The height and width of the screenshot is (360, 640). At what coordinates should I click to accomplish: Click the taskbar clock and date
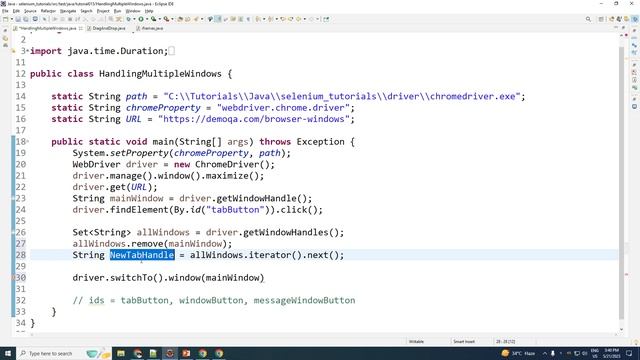pos(611,353)
